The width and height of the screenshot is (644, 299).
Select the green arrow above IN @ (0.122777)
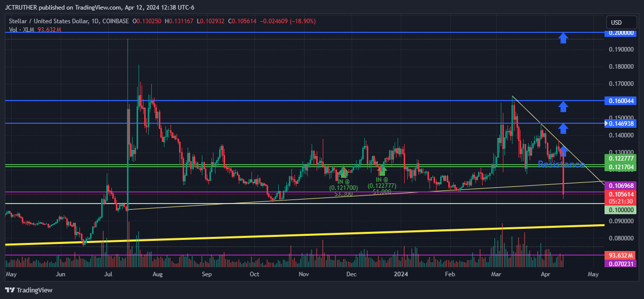pos(382,170)
